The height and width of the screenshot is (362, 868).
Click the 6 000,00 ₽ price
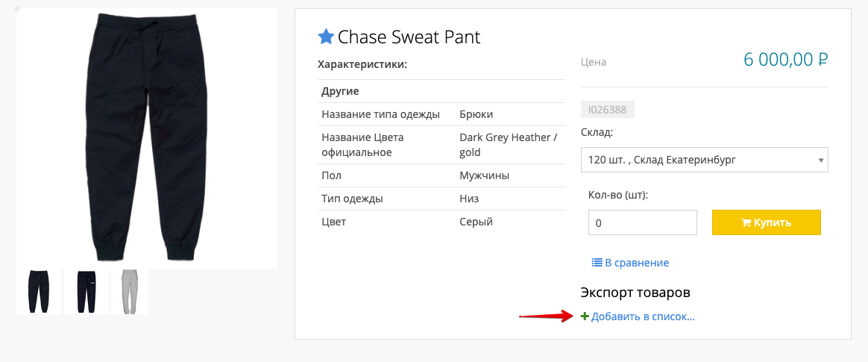point(785,60)
